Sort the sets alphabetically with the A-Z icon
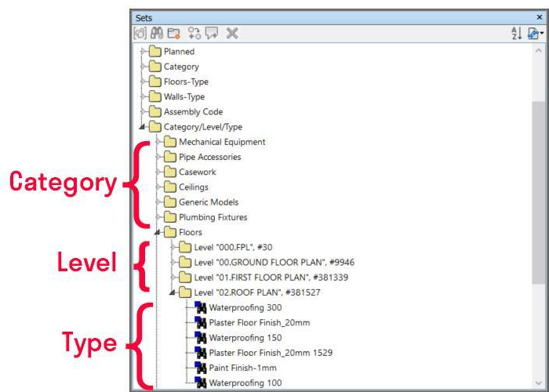 [x=516, y=33]
